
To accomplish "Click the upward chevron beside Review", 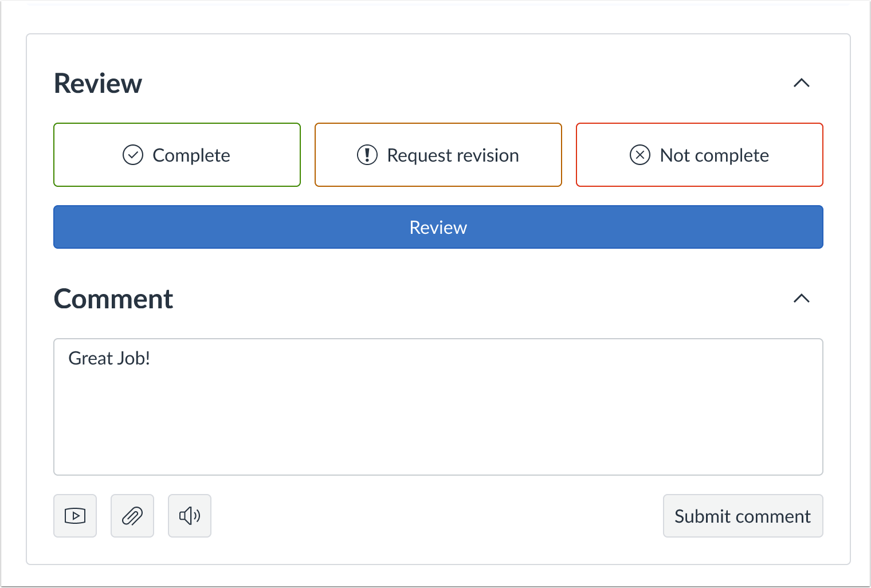I will coord(802,83).
